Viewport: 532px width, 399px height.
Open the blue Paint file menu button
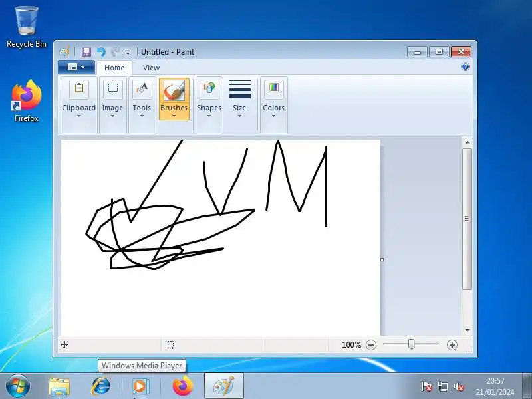coord(76,67)
